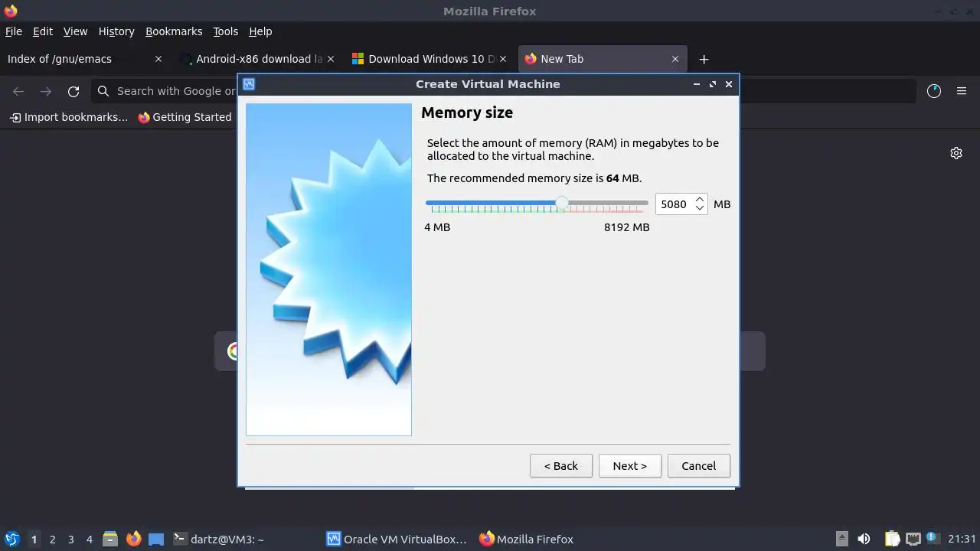Click the removable media eject tray icon
The width and height of the screenshot is (980, 551).
click(x=841, y=539)
